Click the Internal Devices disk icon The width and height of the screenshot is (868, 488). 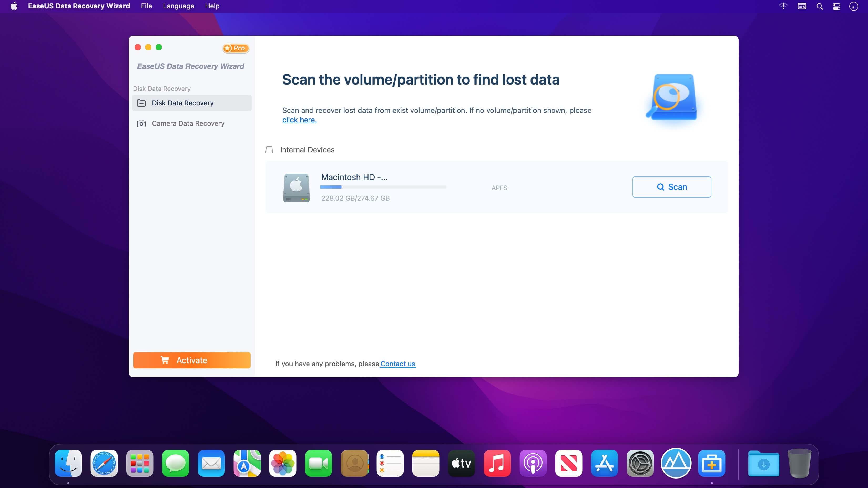coord(269,150)
